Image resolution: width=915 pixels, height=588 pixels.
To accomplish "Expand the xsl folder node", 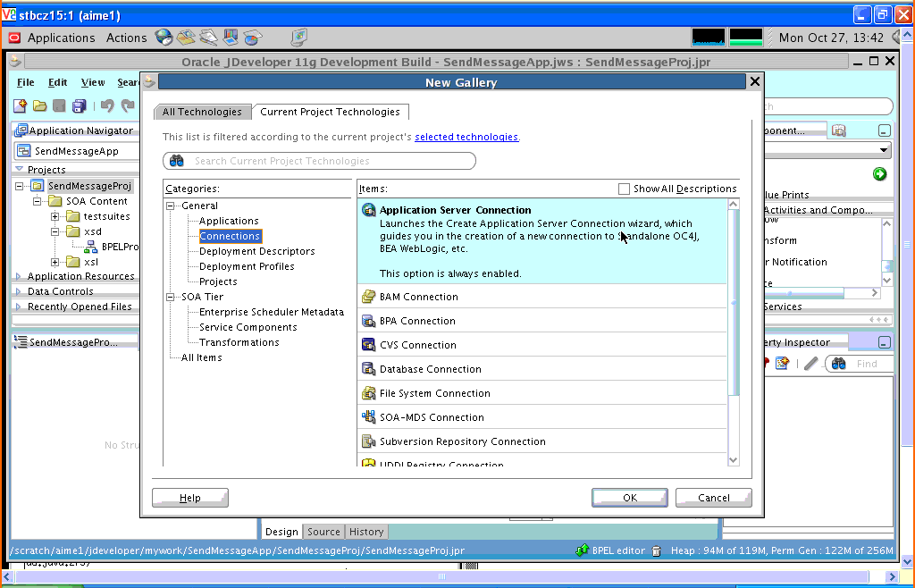I will [x=55, y=262].
